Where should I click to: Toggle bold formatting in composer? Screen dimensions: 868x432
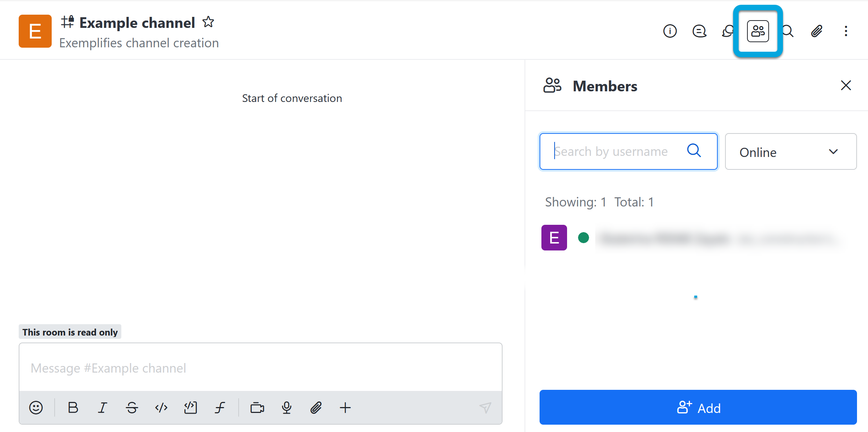73,407
